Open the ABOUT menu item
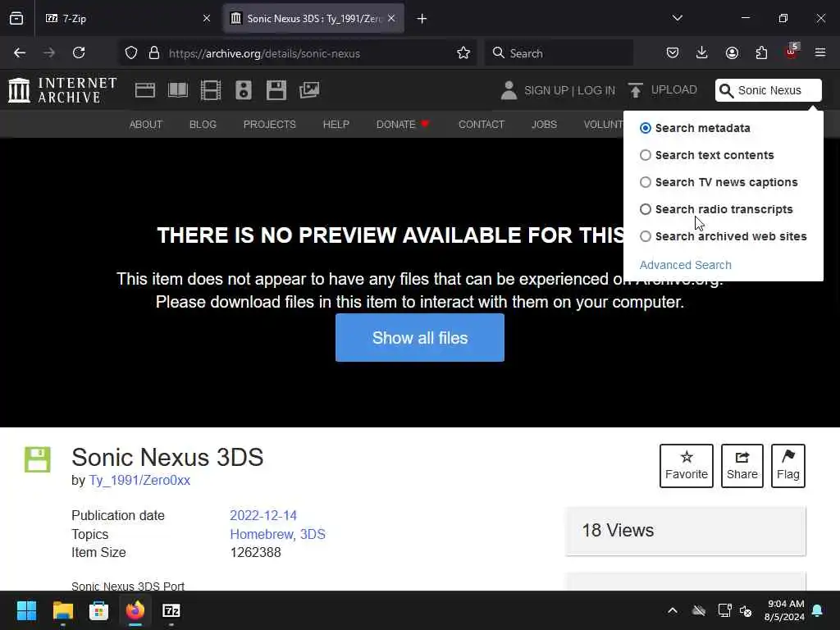The image size is (840, 630). pyautogui.click(x=146, y=125)
